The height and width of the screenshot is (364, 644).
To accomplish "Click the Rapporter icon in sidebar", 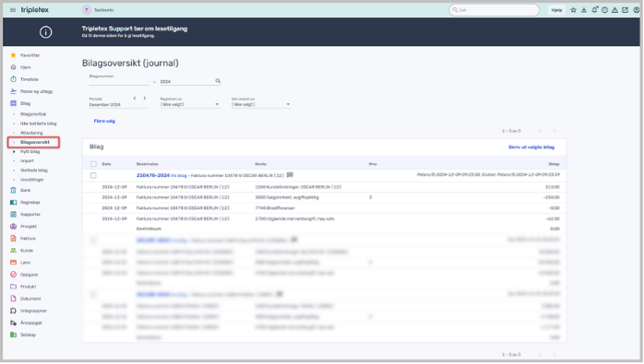I will click(x=13, y=214).
